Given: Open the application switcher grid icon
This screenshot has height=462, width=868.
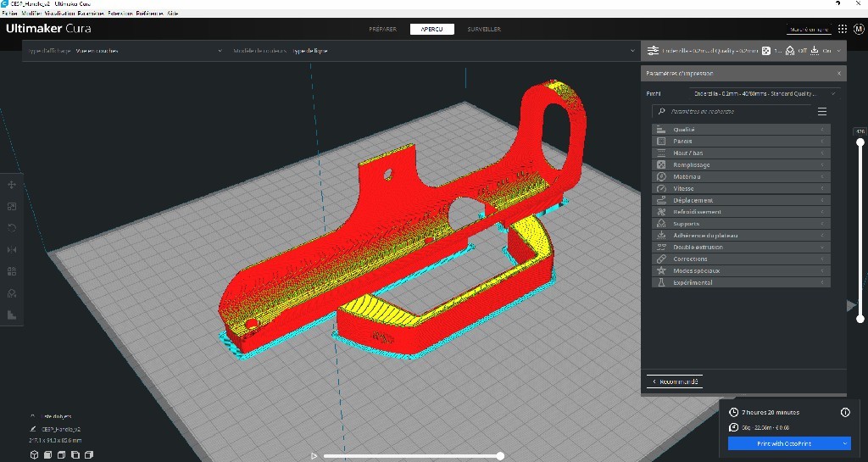Looking at the screenshot, I should click(843, 29).
